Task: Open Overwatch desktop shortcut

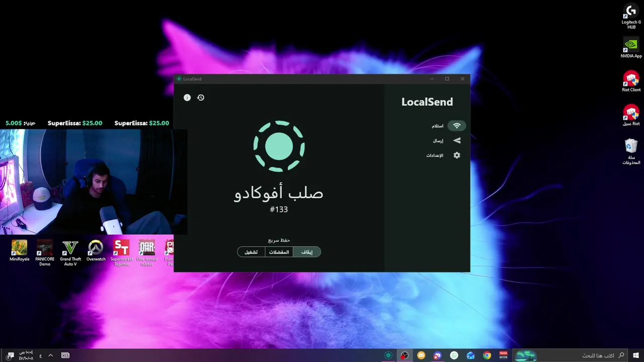Action: (96, 251)
